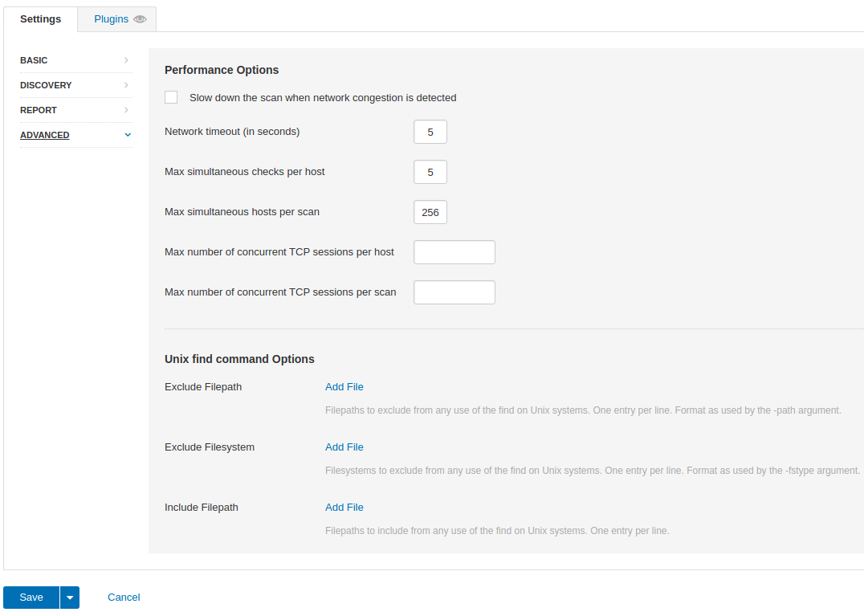Focus Max concurrent TCP sessions per host field
Image resolution: width=864 pixels, height=616 pixels.
pyautogui.click(x=454, y=252)
